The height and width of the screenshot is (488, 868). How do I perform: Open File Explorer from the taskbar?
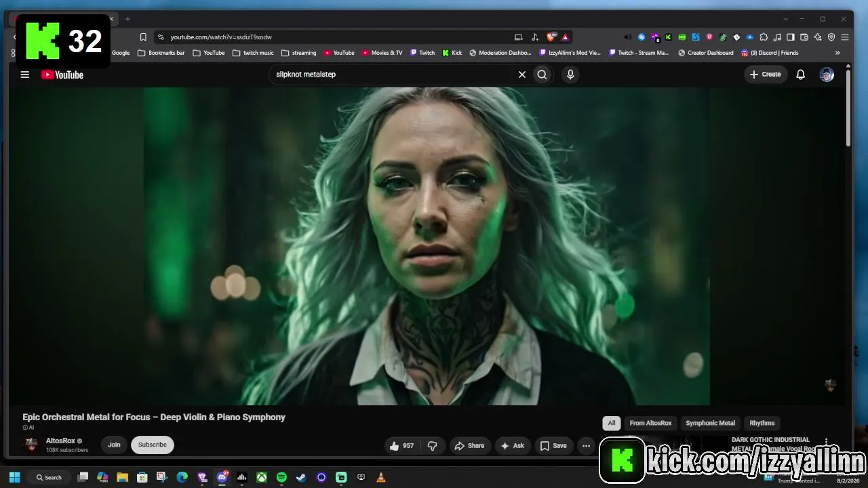(x=122, y=477)
